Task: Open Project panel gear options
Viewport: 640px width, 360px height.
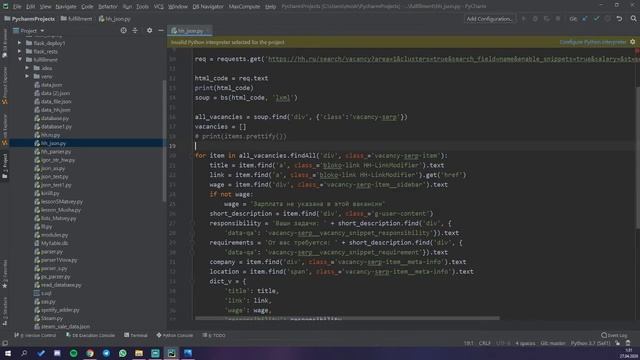Action: coord(149,31)
